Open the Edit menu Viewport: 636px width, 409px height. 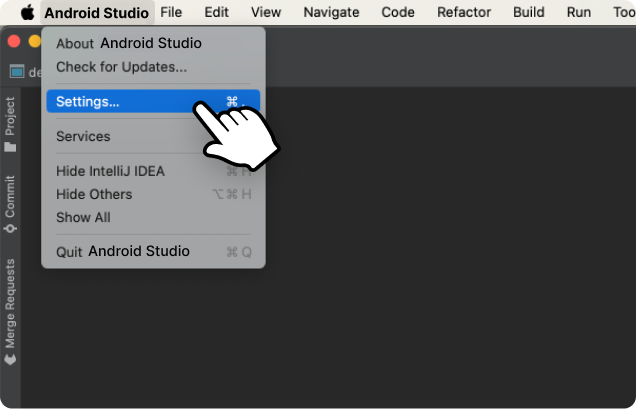[216, 12]
